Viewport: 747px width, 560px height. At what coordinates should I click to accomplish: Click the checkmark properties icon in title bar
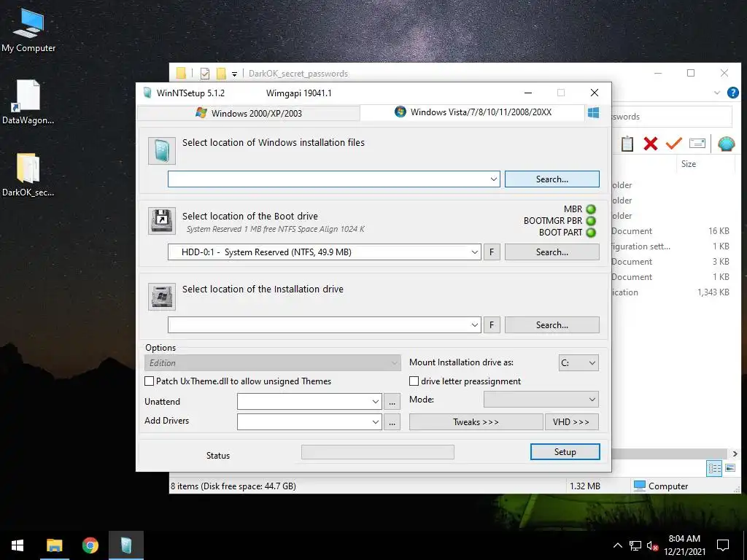(205, 74)
